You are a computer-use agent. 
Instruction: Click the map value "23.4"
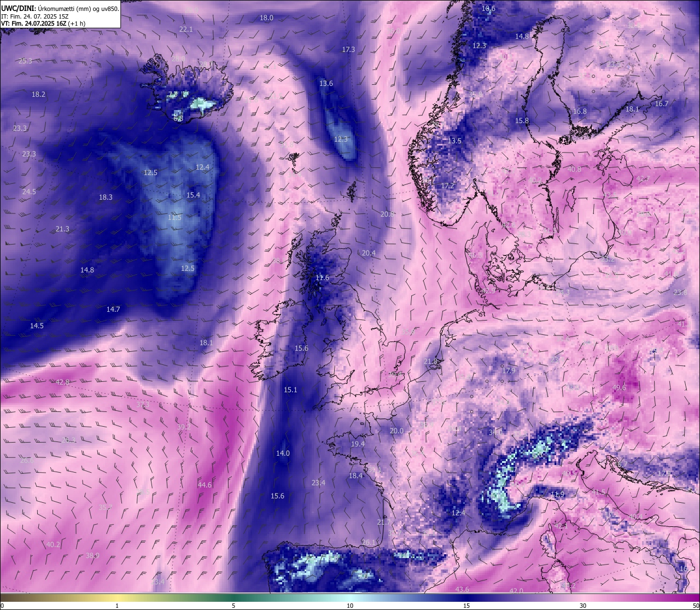318,483
